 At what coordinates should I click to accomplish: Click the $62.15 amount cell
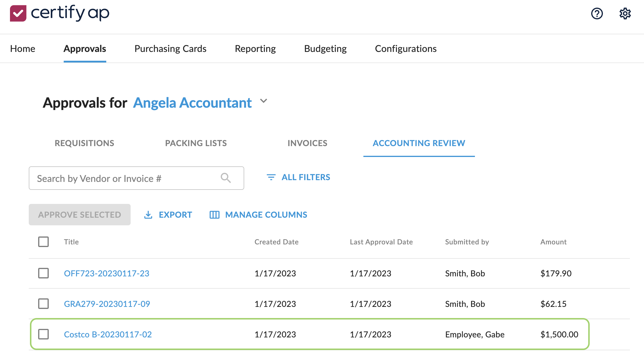click(554, 304)
